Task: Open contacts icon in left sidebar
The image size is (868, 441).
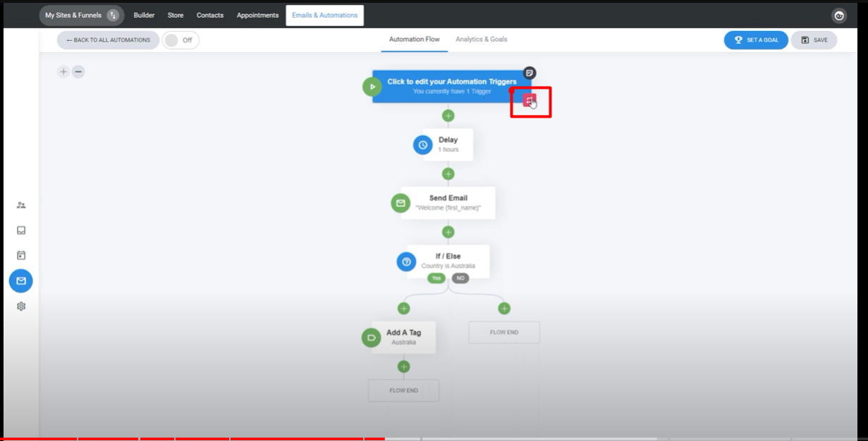Action: [x=21, y=205]
